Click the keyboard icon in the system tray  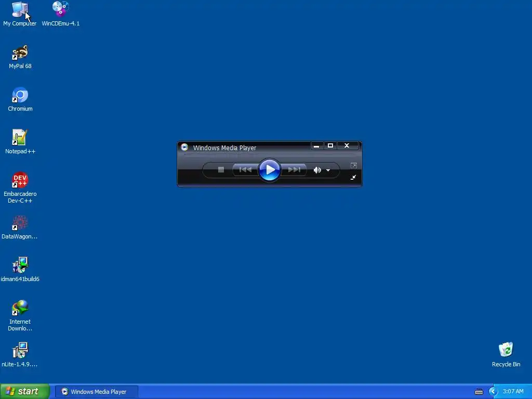(478, 392)
